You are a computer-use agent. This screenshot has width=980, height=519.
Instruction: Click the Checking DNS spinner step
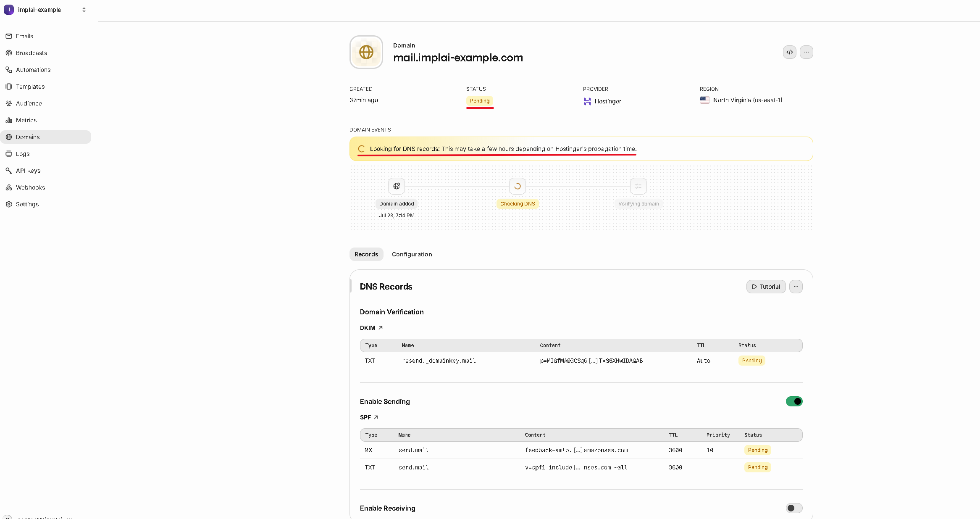518,186
